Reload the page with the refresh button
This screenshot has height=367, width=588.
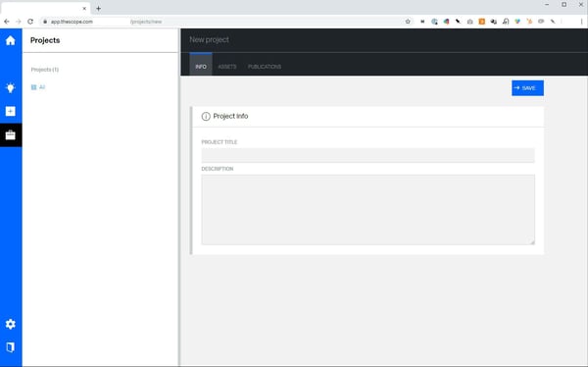[x=30, y=22]
